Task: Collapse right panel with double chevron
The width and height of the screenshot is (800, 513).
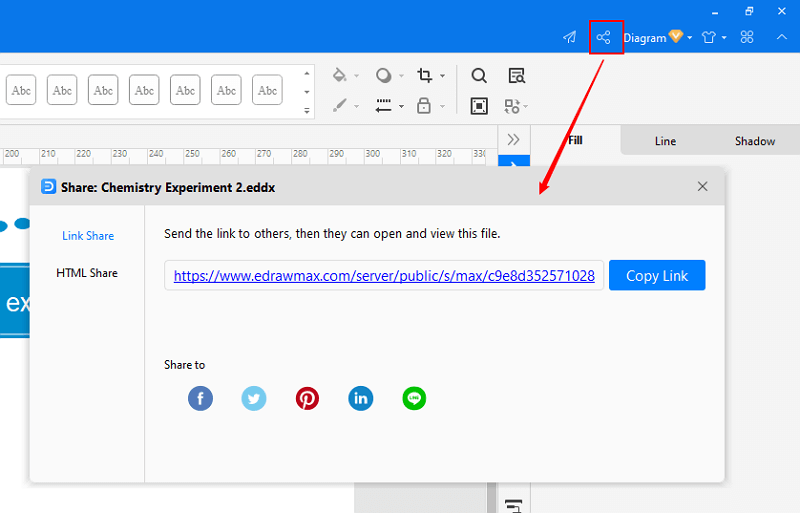Action: click(x=513, y=139)
